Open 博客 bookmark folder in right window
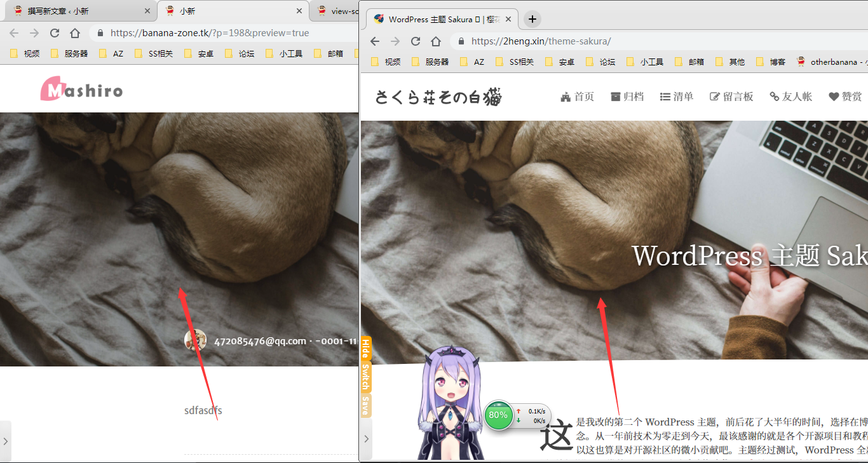The width and height of the screenshot is (868, 463). click(x=771, y=62)
